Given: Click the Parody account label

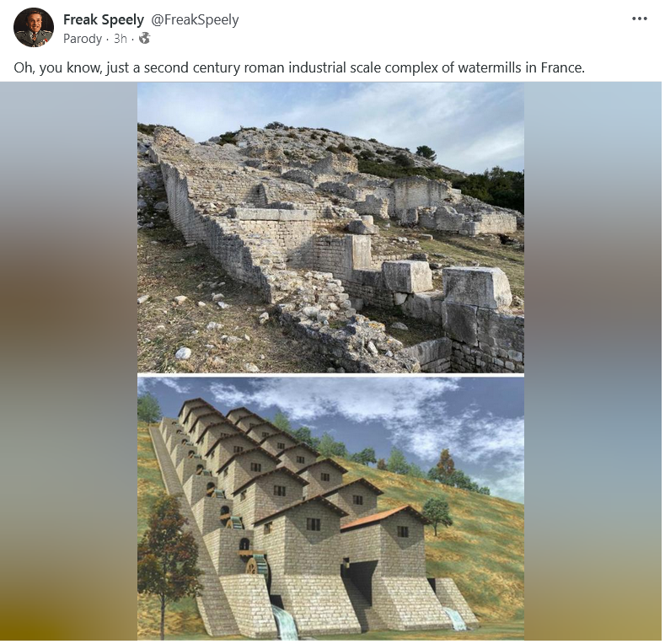Looking at the screenshot, I should [83, 39].
